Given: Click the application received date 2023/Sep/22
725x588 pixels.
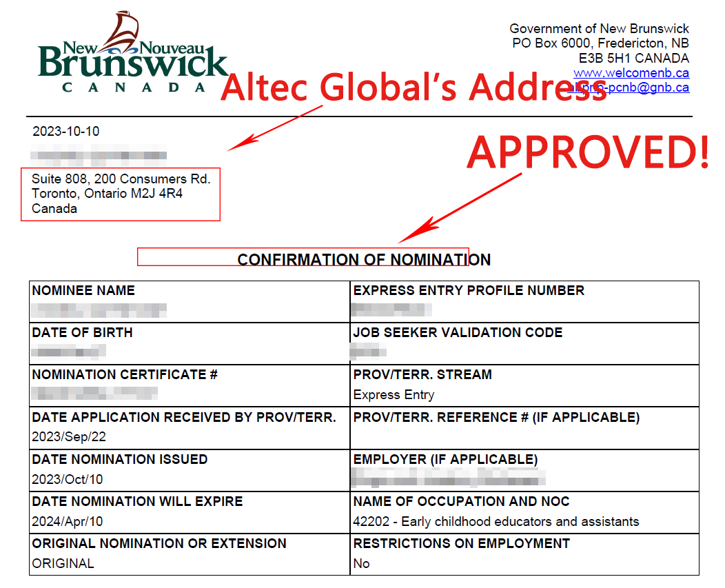Looking at the screenshot, I should click(x=69, y=437).
